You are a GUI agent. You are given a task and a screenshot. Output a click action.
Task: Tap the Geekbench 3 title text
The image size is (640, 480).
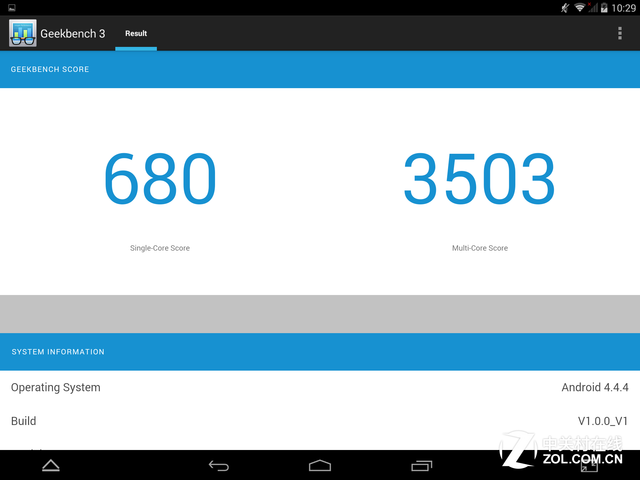[x=73, y=33]
